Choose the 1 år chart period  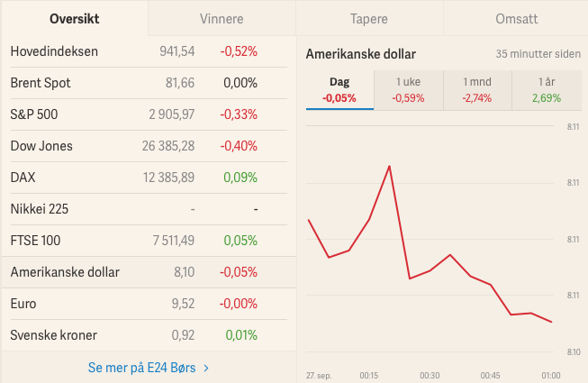(x=547, y=90)
